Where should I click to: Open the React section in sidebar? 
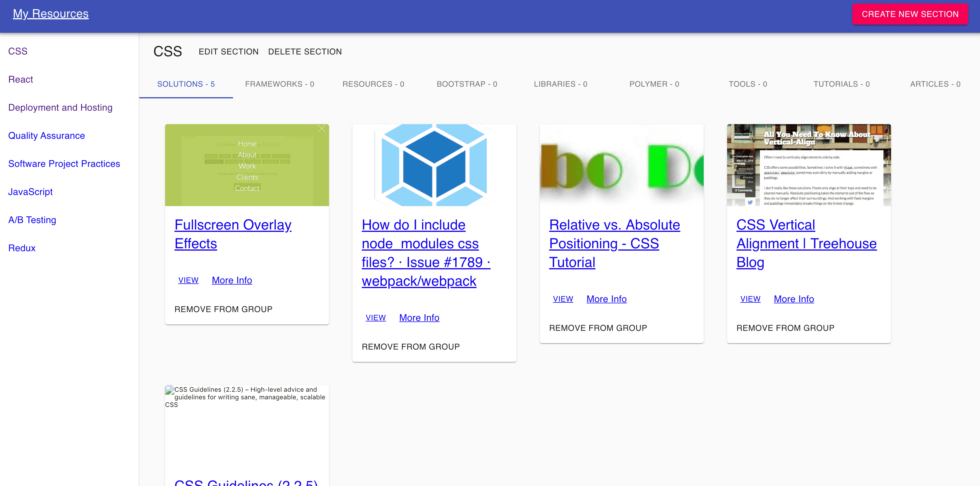(20, 80)
